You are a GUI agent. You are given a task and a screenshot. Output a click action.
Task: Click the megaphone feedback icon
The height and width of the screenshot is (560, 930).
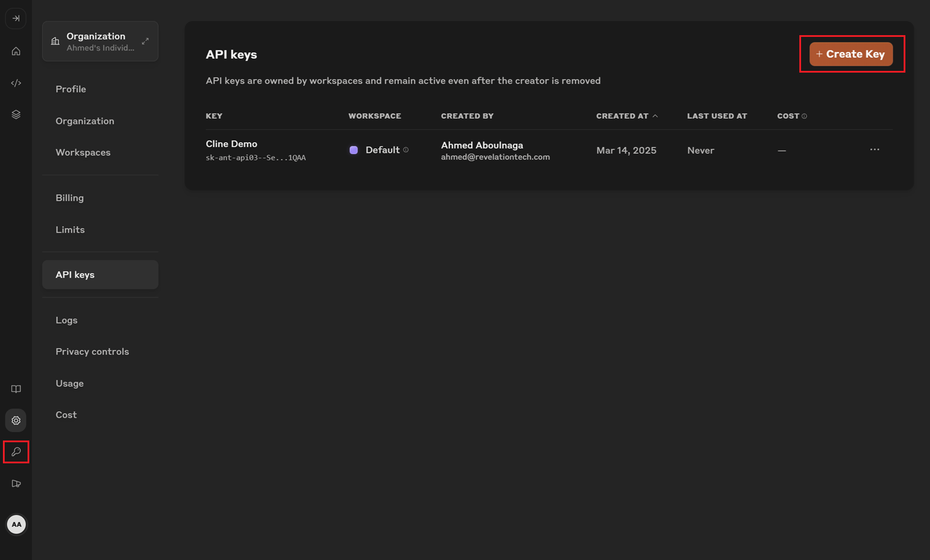(x=16, y=484)
